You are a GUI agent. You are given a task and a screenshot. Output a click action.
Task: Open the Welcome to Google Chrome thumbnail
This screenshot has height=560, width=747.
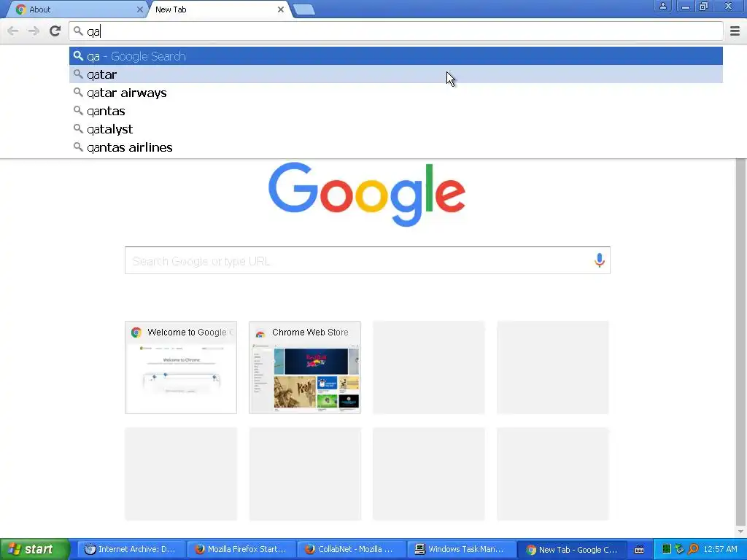pyautogui.click(x=181, y=367)
